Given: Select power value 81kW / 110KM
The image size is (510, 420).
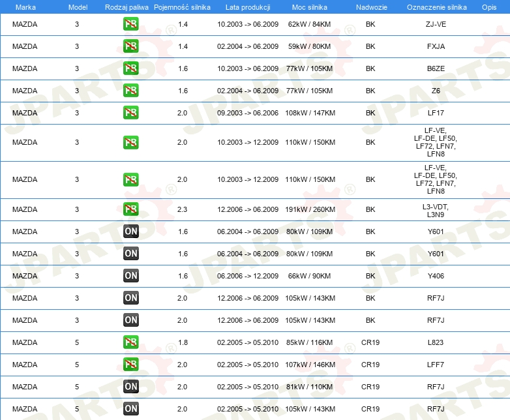Looking at the screenshot, I should pyautogui.click(x=309, y=387).
